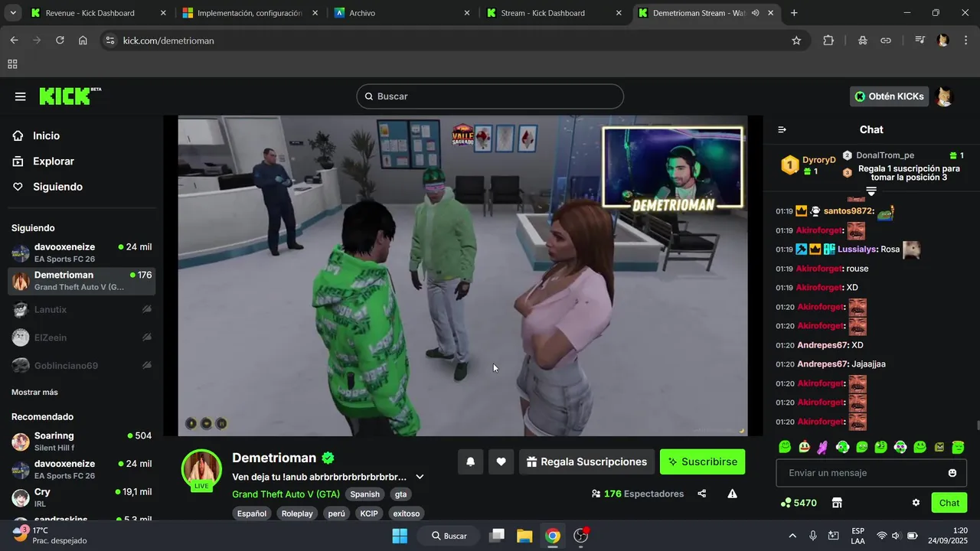
Task: Open the bookmarks bar apps grid
Action: coord(12,64)
